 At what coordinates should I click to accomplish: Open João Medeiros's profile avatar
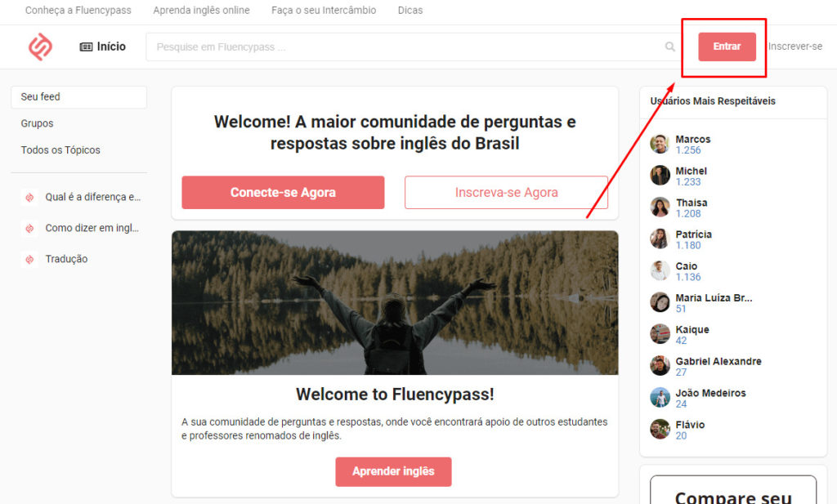[x=660, y=398]
